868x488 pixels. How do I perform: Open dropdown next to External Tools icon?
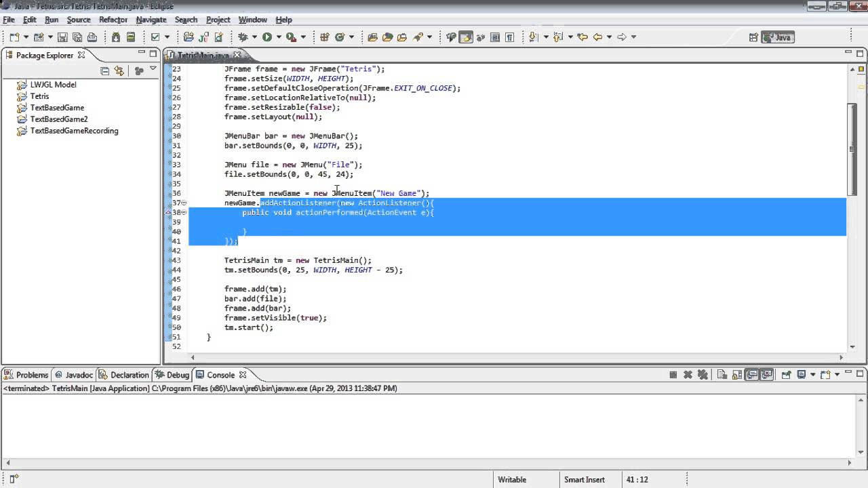(303, 37)
